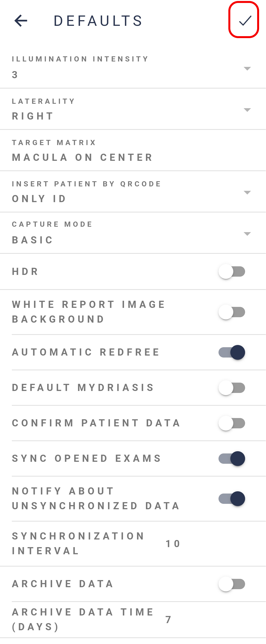Disable the Automatic Redfree switch

[232, 352]
